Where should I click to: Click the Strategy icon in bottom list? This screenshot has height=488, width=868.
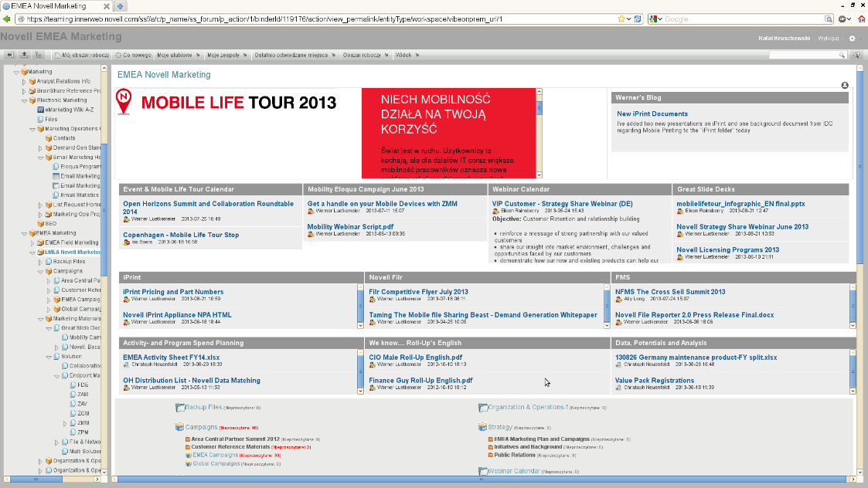pos(483,427)
